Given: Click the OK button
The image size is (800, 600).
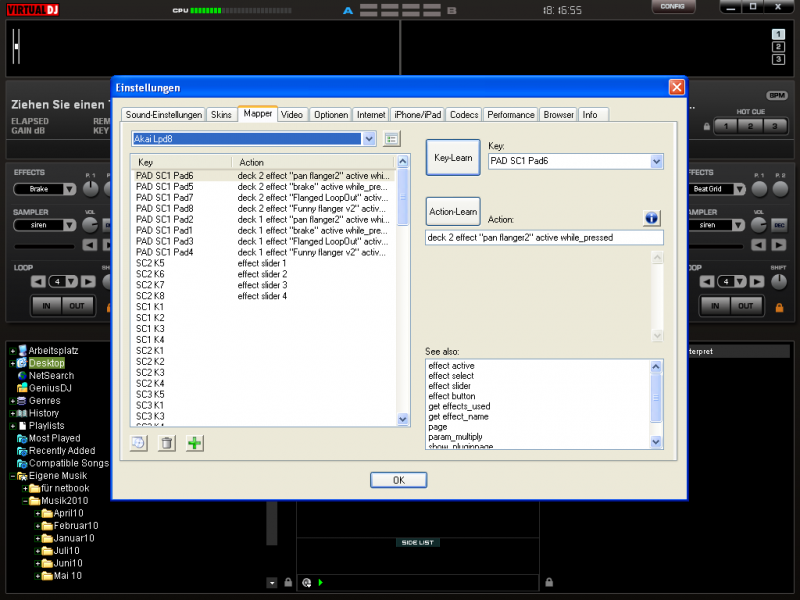Looking at the screenshot, I should (398, 480).
